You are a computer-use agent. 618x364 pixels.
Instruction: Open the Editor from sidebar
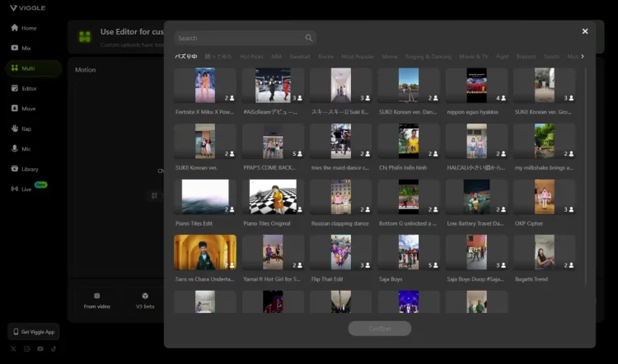click(24, 88)
